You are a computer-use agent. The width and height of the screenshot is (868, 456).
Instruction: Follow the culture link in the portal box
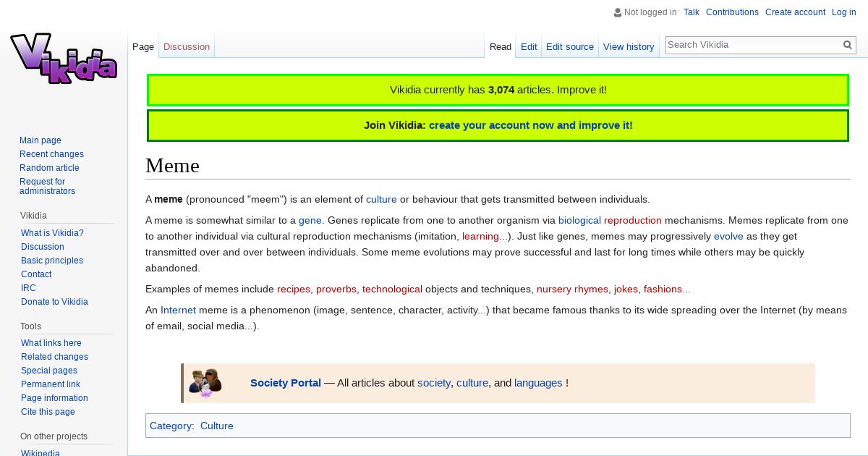pyautogui.click(x=472, y=383)
